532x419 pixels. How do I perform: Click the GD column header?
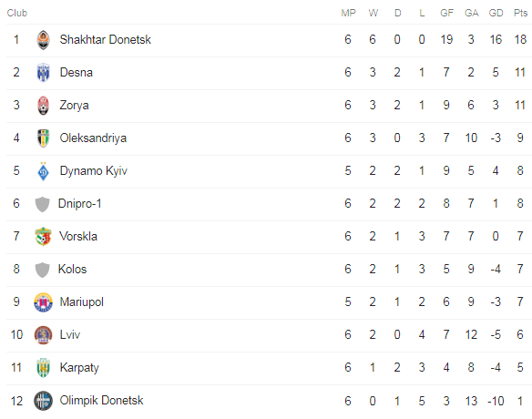[x=496, y=13]
